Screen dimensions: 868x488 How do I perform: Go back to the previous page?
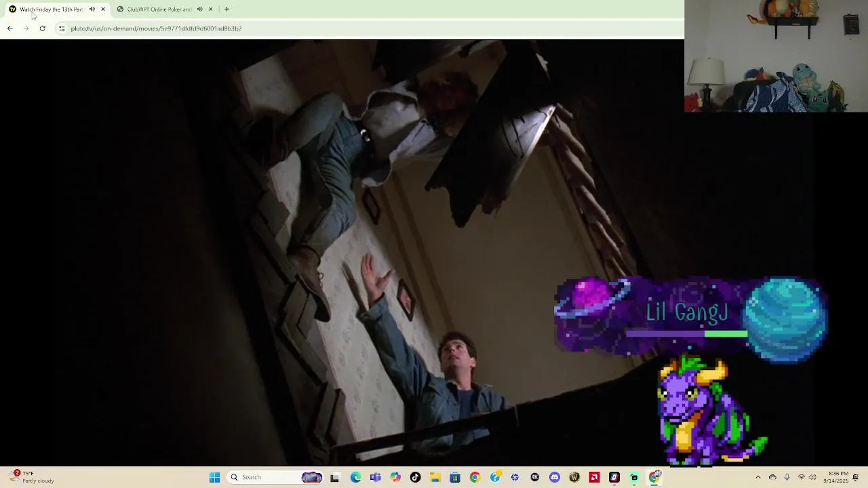coord(9,28)
